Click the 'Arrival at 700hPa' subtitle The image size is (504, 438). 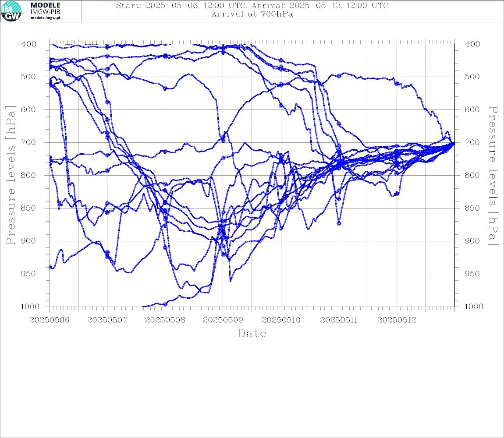[252, 14]
